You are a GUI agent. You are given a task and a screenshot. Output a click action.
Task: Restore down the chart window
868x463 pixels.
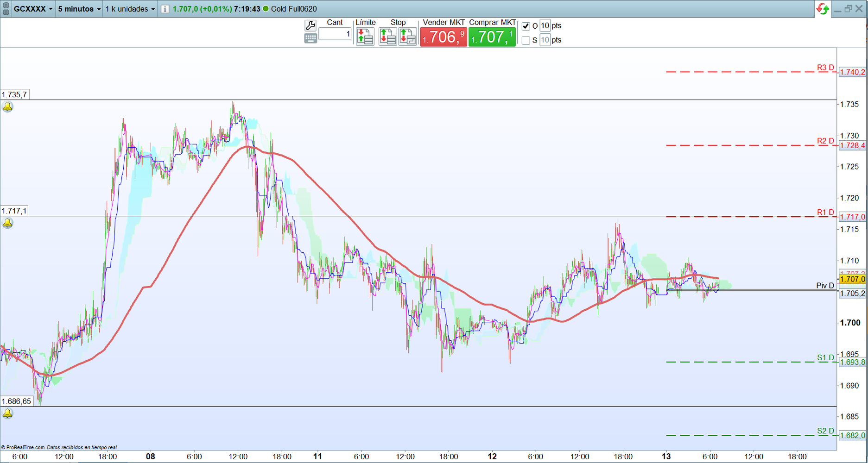pyautogui.click(x=848, y=9)
